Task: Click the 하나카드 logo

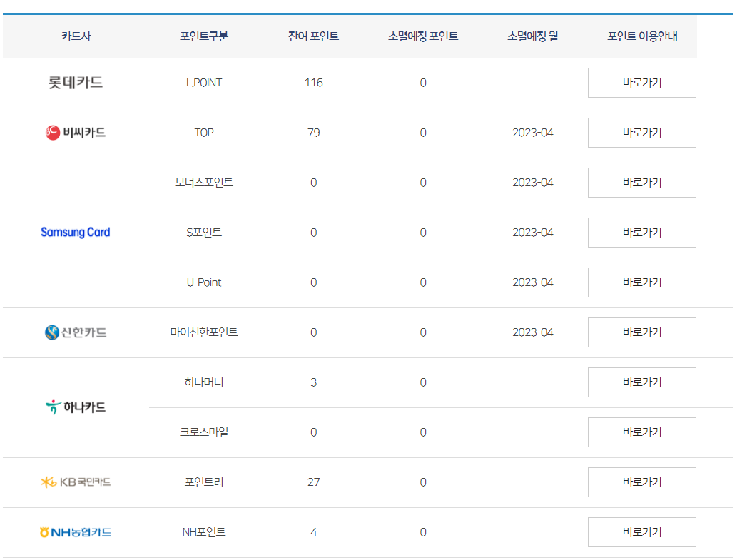Action: [x=76, y=407]
